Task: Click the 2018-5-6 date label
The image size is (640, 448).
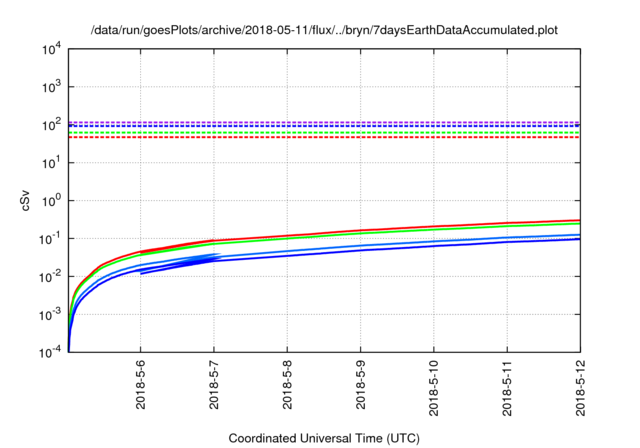Action: tap(140, 385)
